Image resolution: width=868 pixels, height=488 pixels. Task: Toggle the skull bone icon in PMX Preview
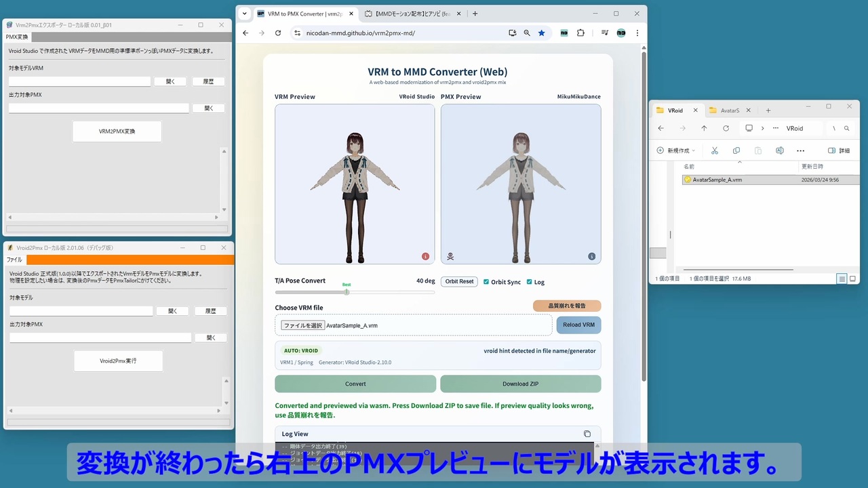[450, 256]
